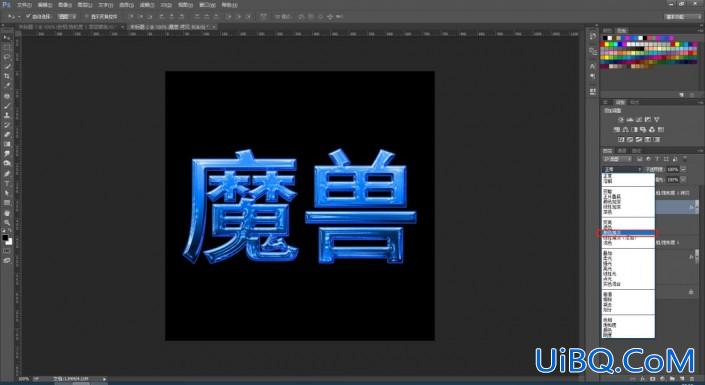This screenshot has width=705, height=385.
Task: Toggle the layer filtering switch
Action: click(x=685, y=159)
